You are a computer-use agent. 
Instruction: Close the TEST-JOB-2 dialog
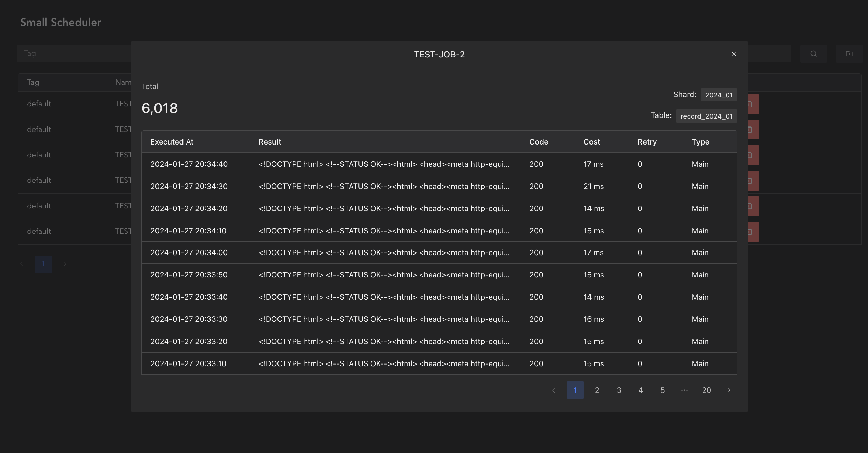point(734,54)
